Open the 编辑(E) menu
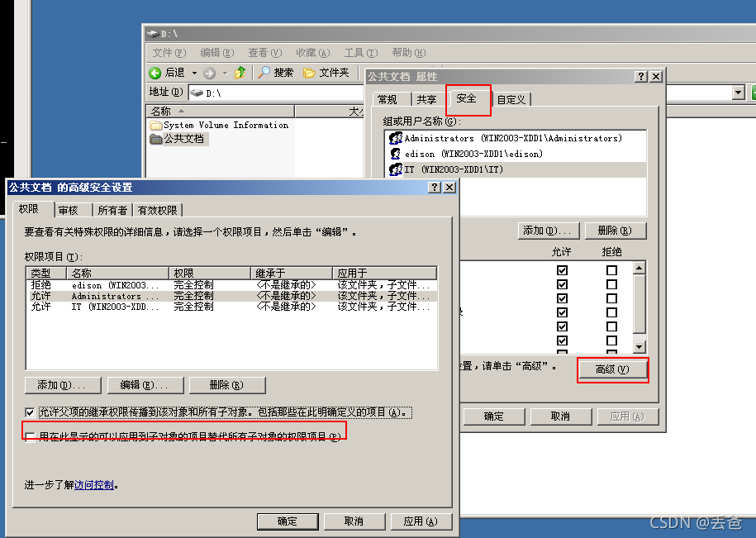 click(x=217, y=53)
